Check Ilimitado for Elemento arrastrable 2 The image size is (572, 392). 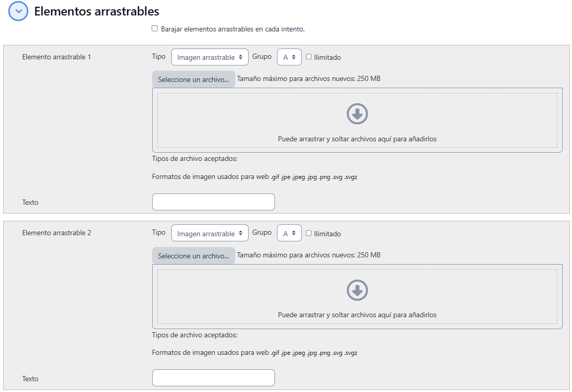click(x=309, y=233)
